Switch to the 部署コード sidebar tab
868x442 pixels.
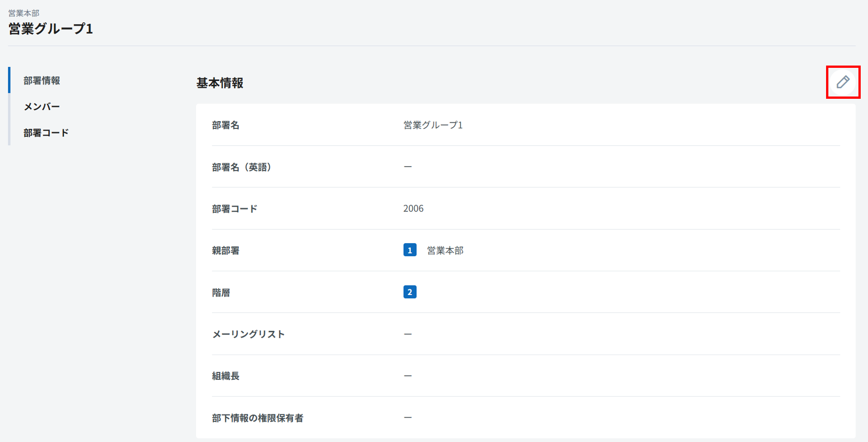pyautogui.click(x=46, y=133)
